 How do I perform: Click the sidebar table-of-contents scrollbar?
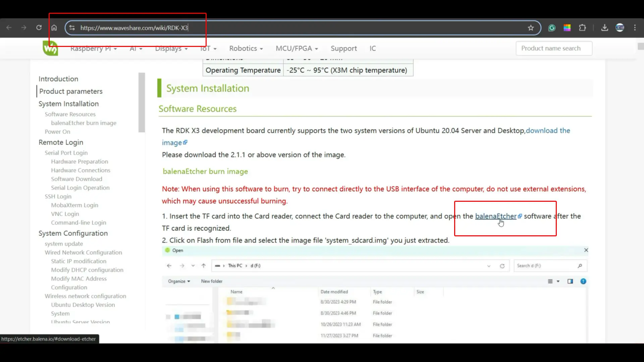pos(142,102)
